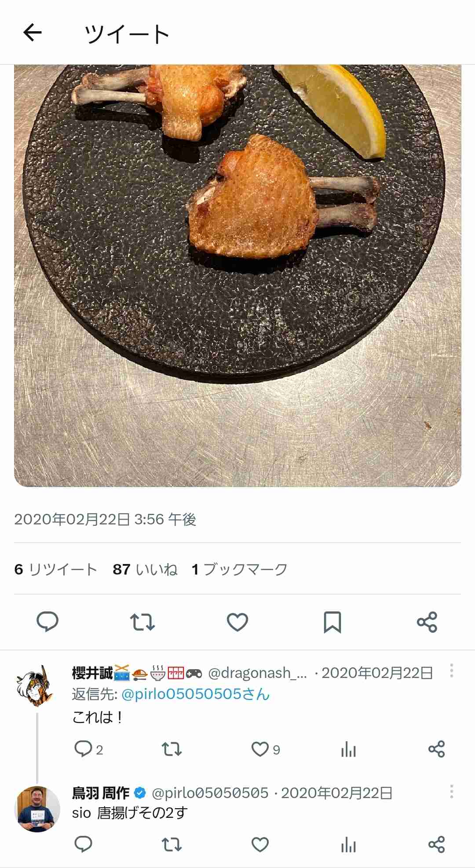Share the main tweet
This screenshot has height=868, width=475.
point(427,622)
